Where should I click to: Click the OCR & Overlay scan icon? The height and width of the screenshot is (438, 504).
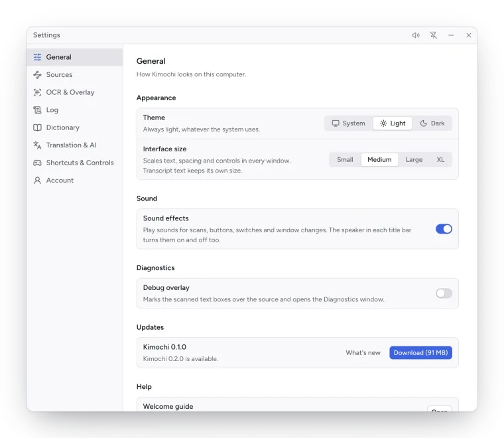click(x=37, y=93)
